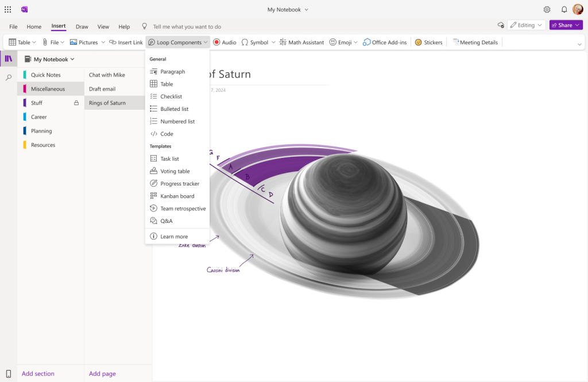Click the search magnifier in sidebar

(9, 77)
